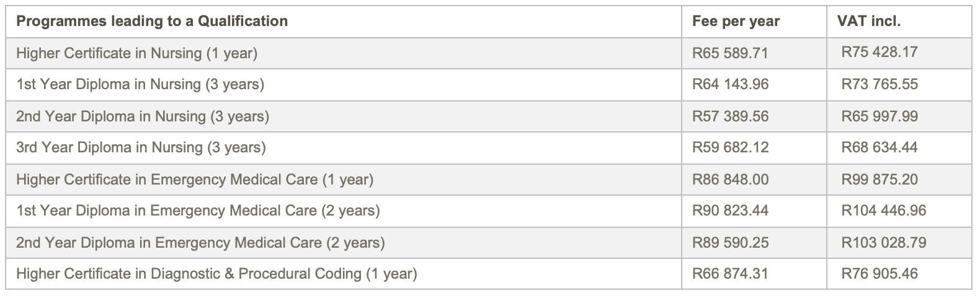980x296 pixels.
Task: Select 1st Year Diploma in Emergency Medical Care
Action: coord(198,211)
